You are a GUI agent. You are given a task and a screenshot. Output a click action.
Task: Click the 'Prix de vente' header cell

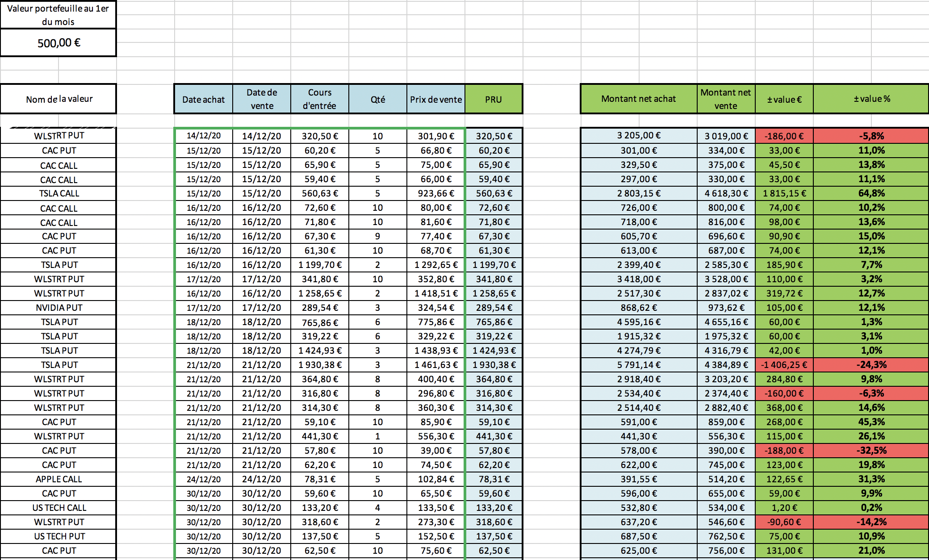pos(436,99)
